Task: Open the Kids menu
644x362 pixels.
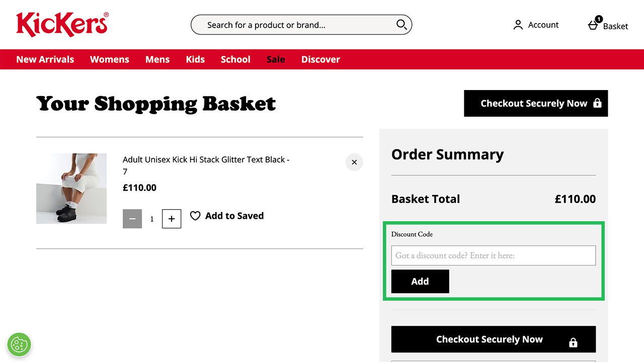Action: (x=195, y=59)
